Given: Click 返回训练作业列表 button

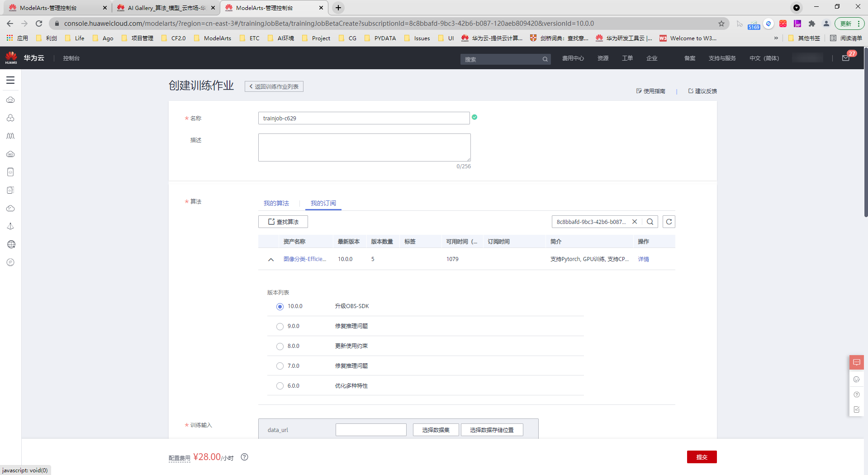Looking at the screenshot, I should (x=274, y=86).
